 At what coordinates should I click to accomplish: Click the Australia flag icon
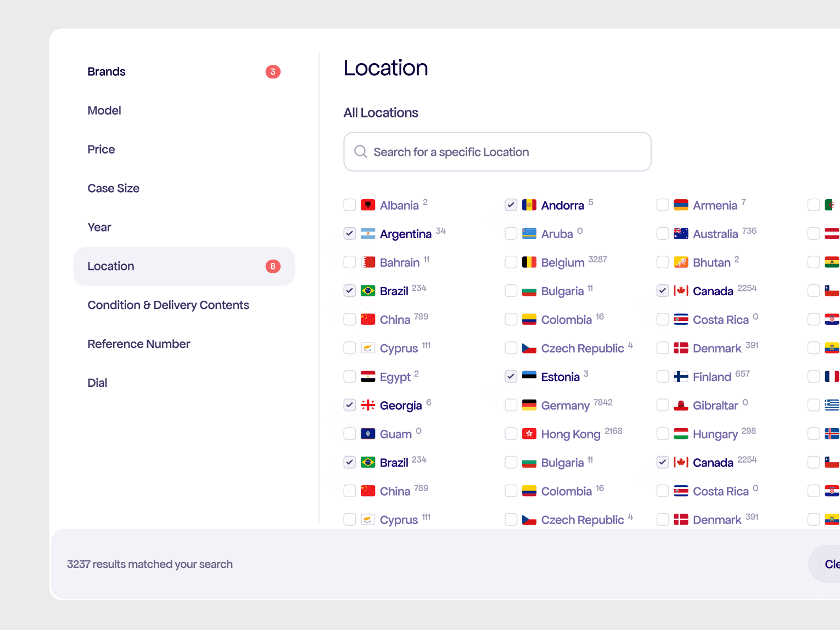(x=681, y=233)
